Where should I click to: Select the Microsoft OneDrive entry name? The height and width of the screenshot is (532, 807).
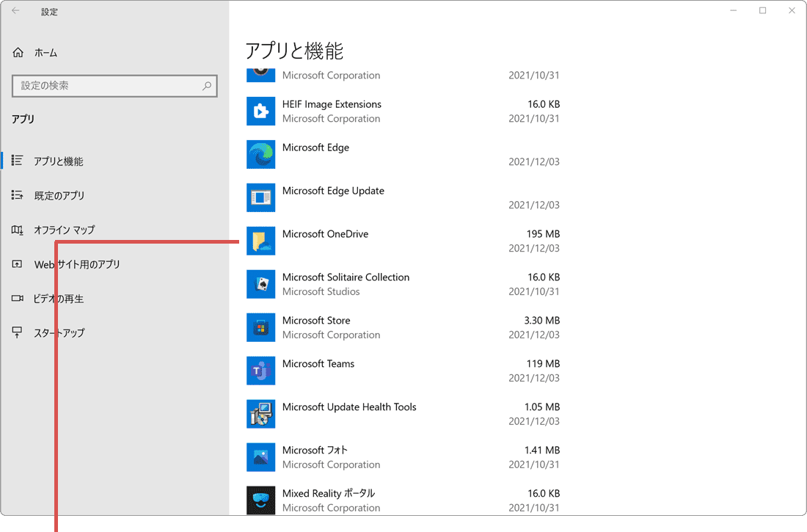325,234
